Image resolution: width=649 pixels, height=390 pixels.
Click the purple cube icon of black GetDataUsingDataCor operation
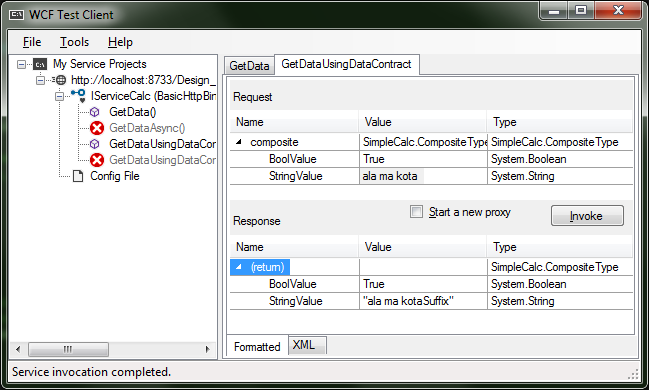(x=95, y=144)
